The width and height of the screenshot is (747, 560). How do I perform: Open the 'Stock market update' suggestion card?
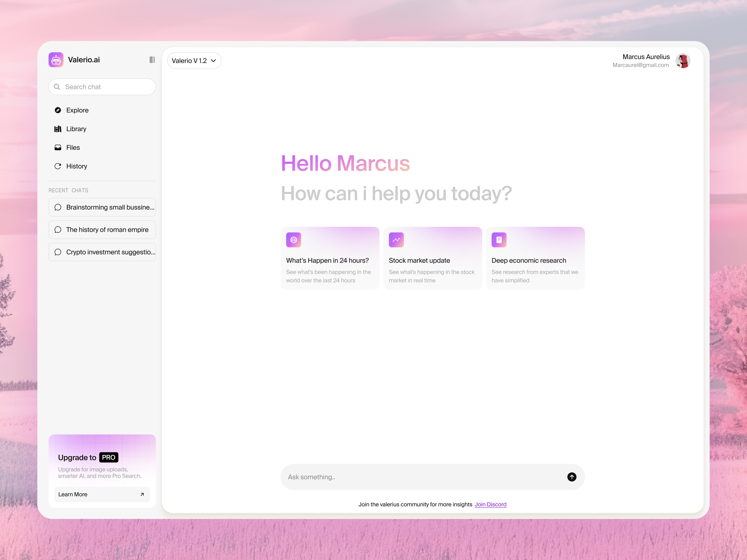pos(433,258)
